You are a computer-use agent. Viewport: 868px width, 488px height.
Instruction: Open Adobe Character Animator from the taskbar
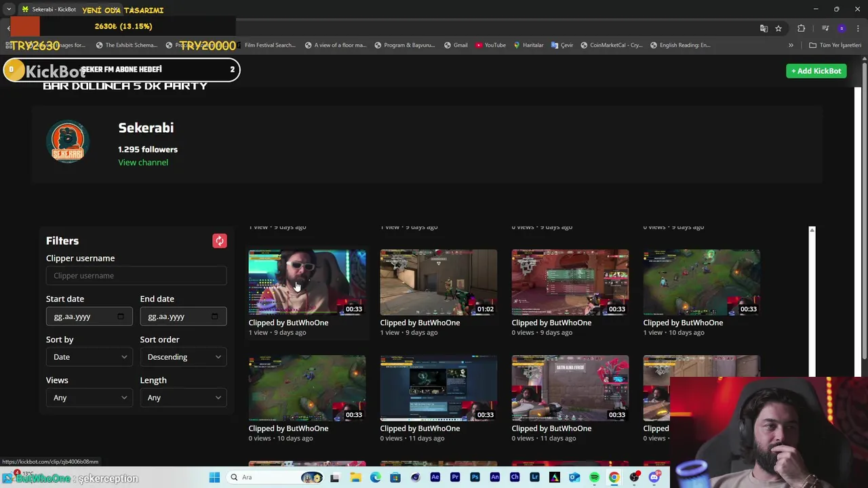pos(515,477)
